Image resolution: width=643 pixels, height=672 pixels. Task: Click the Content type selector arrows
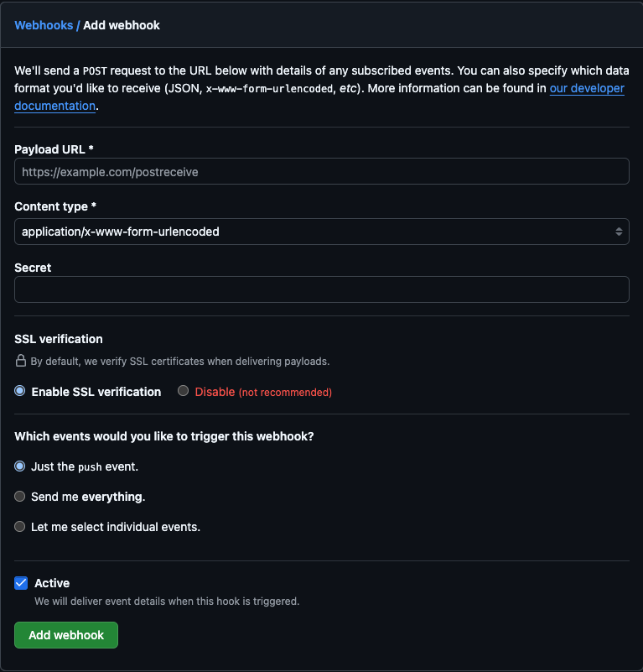(619, 232)
